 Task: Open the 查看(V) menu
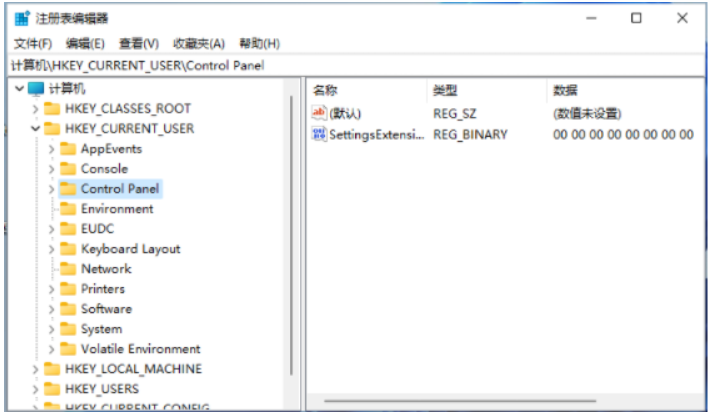click(x=139, y=43)
